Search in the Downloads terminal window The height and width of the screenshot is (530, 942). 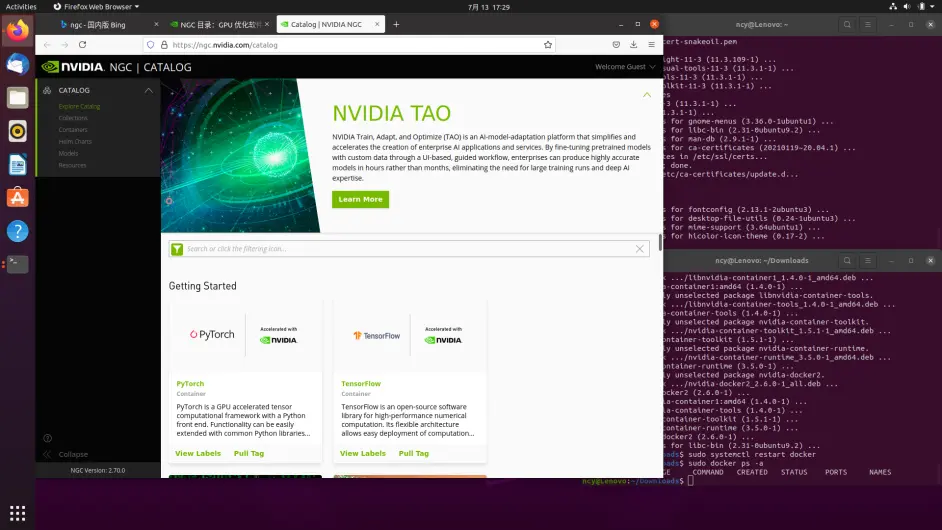847,261
